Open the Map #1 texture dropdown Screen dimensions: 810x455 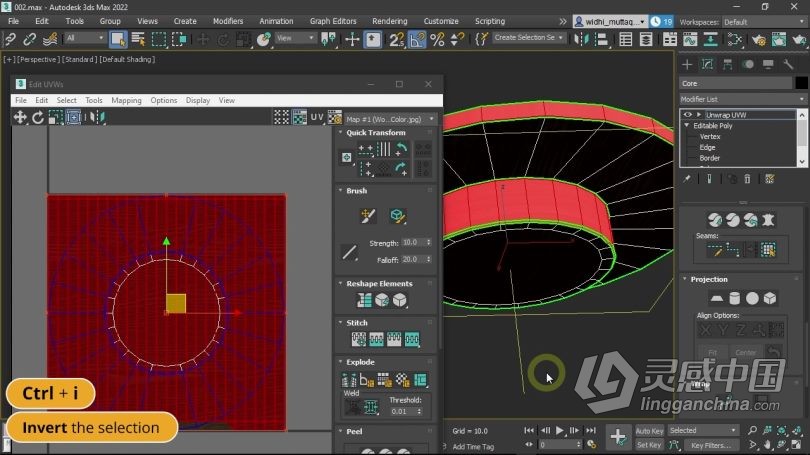[x=390, y=119]
